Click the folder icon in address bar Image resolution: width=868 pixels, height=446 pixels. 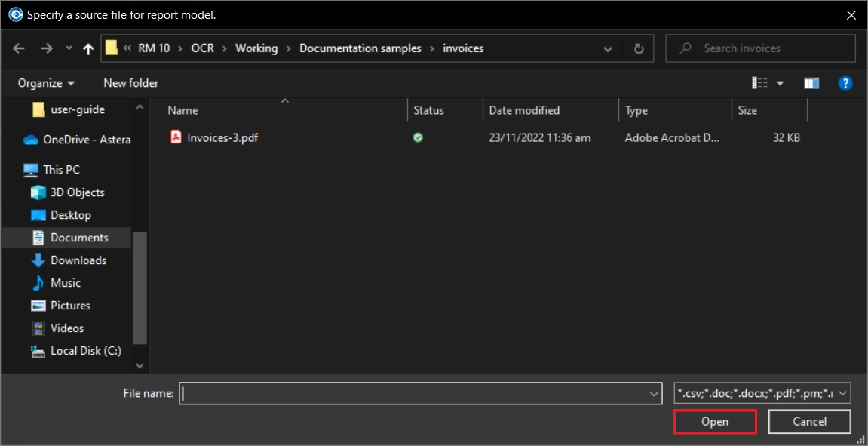point(112,48)
